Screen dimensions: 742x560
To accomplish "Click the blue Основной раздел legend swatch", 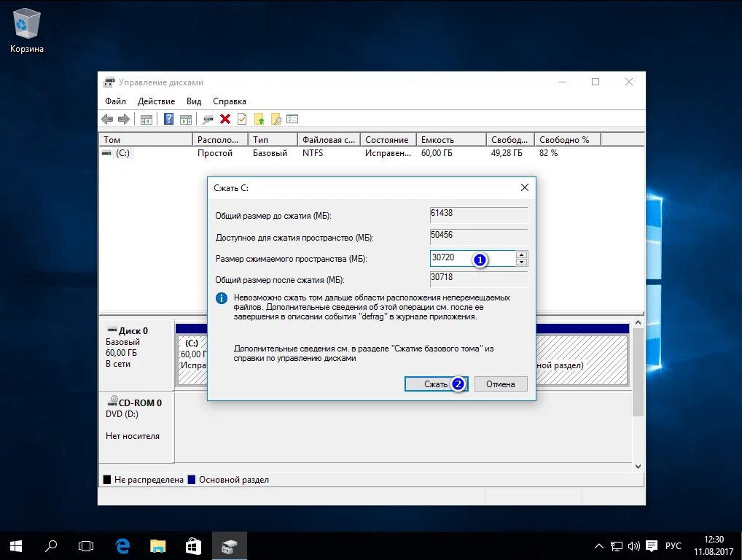I will [x=192, y=480].
